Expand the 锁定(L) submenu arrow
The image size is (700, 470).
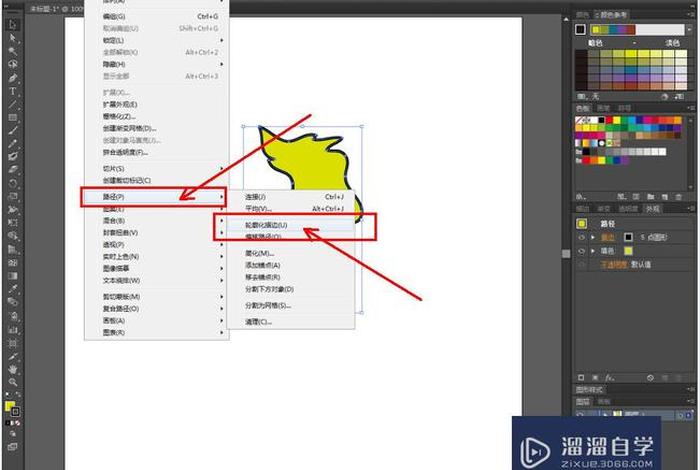(221, 40)
